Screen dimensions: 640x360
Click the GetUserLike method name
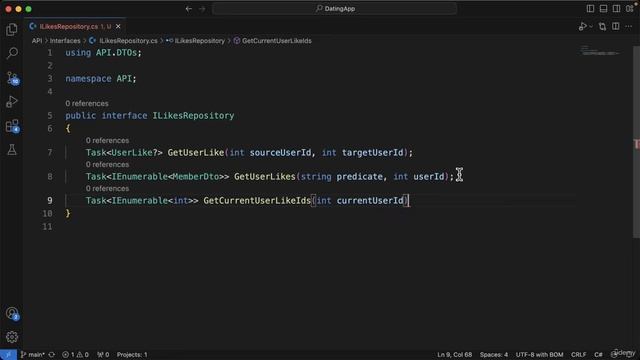click(x=196, y=153)
